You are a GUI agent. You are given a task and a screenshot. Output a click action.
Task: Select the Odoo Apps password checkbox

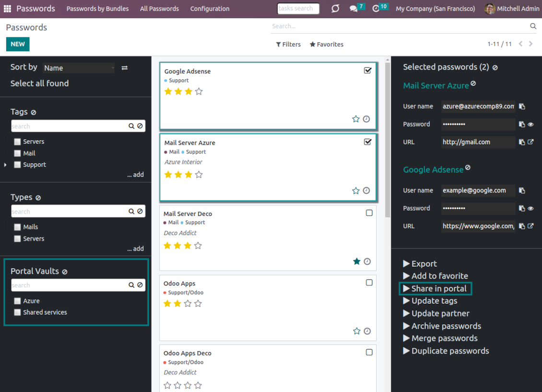tap(369, 283)
